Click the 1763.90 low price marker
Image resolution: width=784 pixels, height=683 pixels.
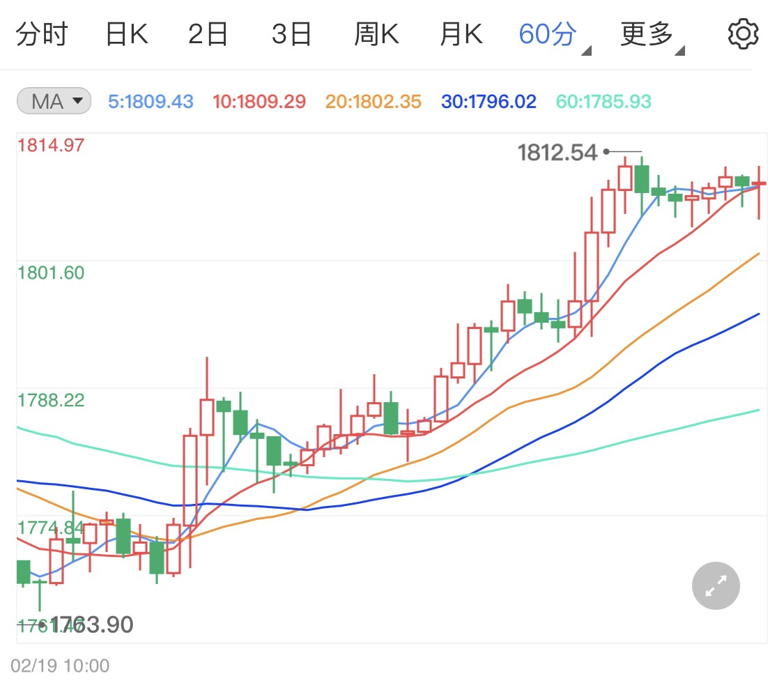click(91, 624)
